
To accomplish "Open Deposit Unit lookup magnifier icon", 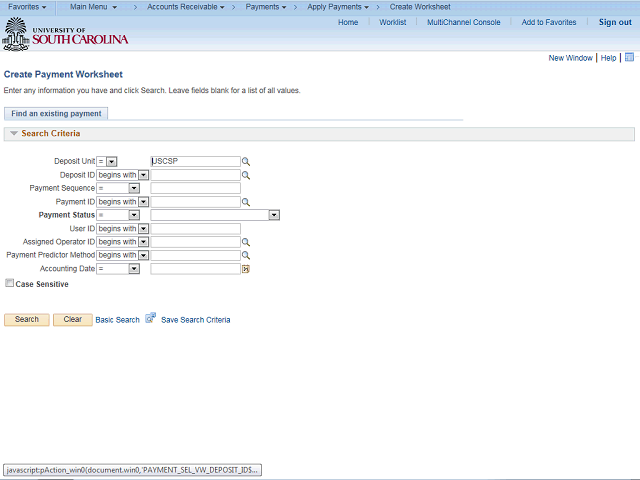I will 246,162.
